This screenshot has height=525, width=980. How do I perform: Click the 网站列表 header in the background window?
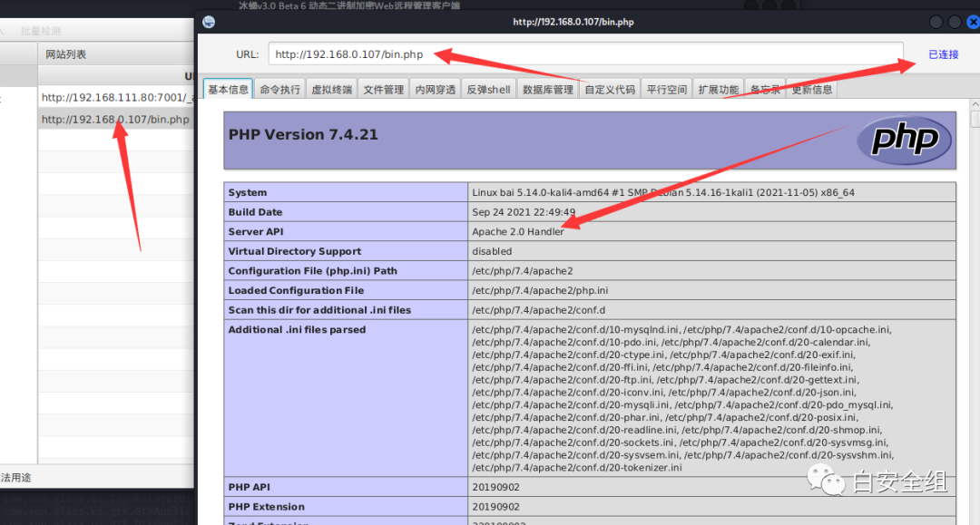click(x=65, y=54)
